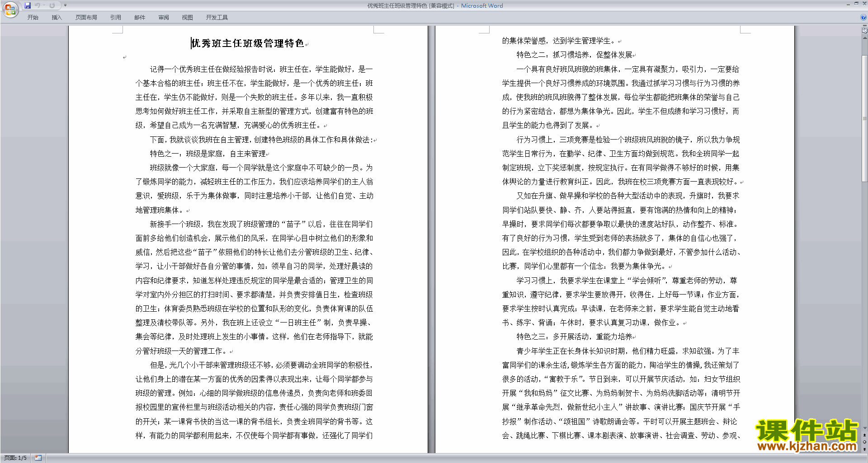Switch to the 页面布局 tab
The height and width of the screenshot is (463, 868).
(x=86, y=17)
